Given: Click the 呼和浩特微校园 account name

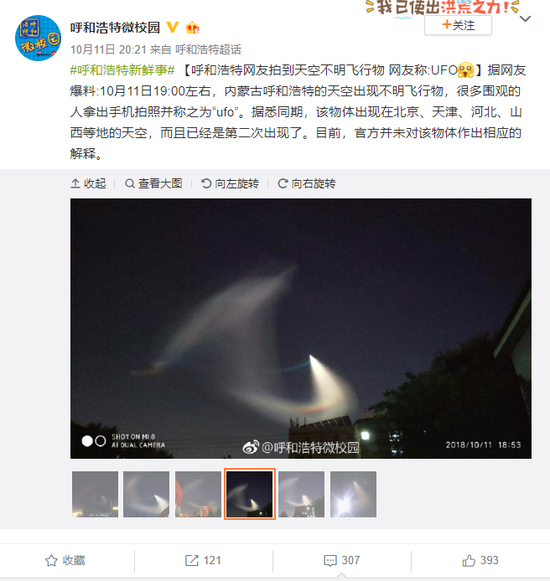Looking at the screenshot, I should [115, 27].
